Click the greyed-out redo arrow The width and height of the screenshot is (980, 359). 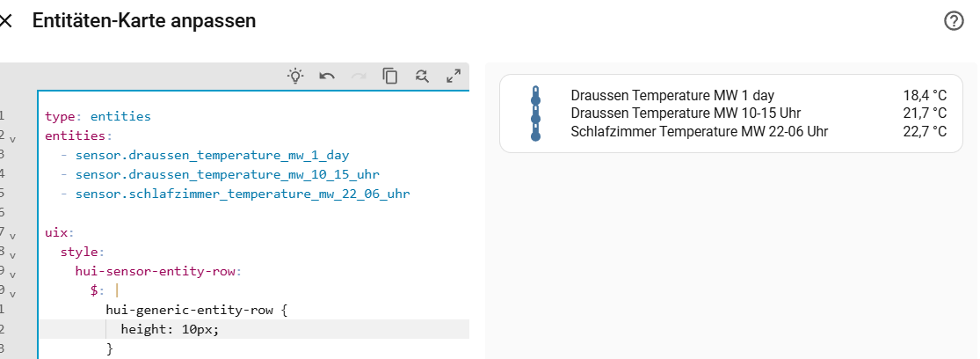tap(359, 77)
